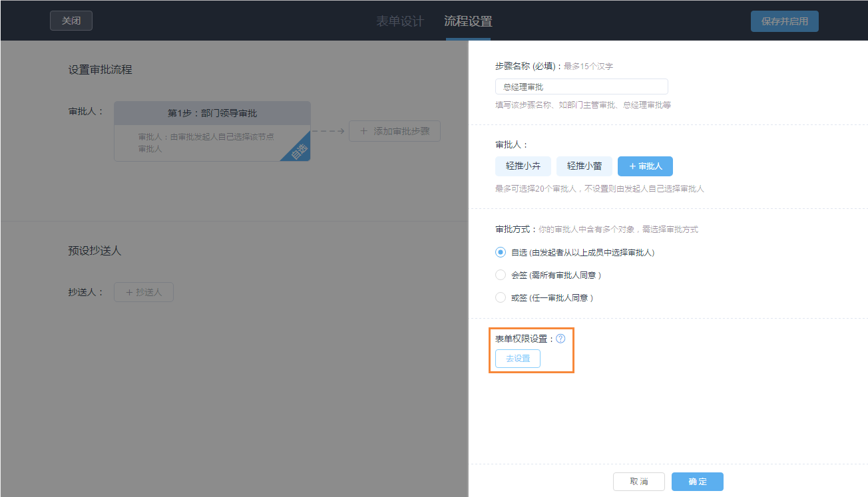
Task: Confirm settings with the 确定 button
Action: point(697,481)
